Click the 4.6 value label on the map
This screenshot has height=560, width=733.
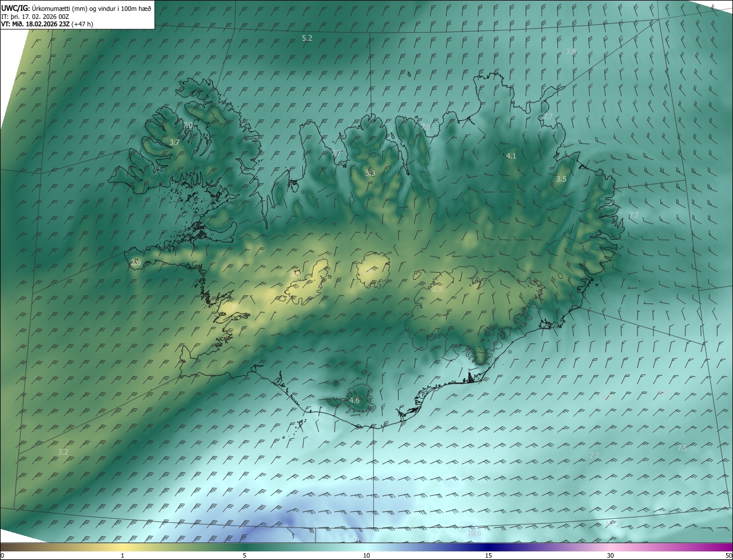[x=354, y=400]
